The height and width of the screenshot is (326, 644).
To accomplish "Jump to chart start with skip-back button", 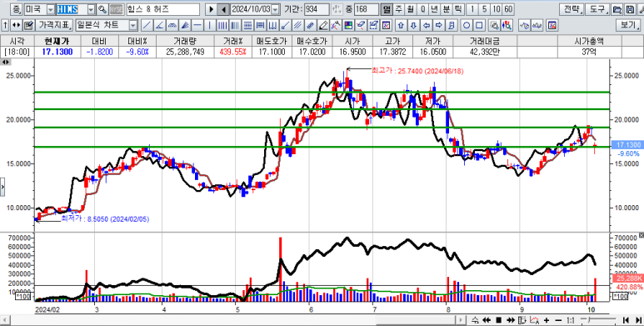I will point(626,320).
